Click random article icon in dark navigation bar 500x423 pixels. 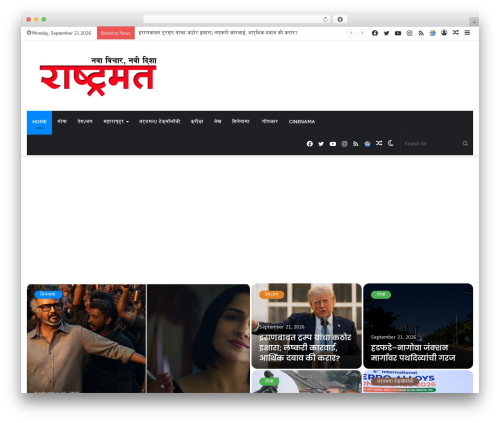[379, 143]
